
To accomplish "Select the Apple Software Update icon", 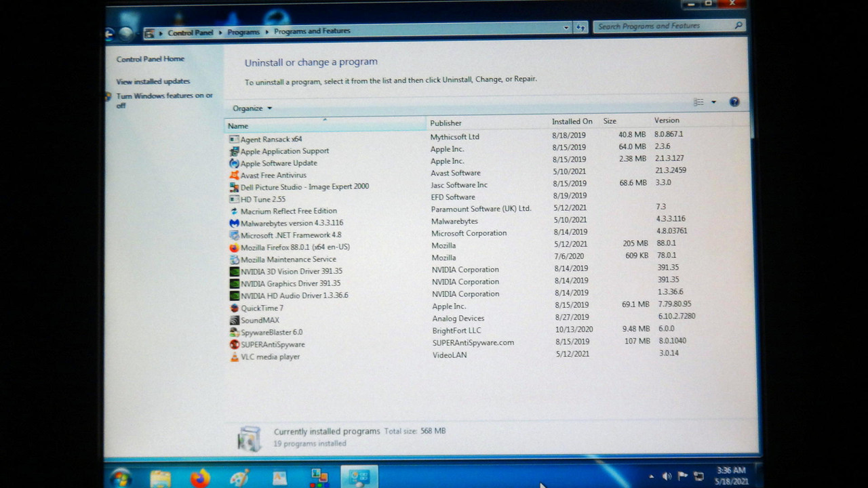I will click(234, 163).
